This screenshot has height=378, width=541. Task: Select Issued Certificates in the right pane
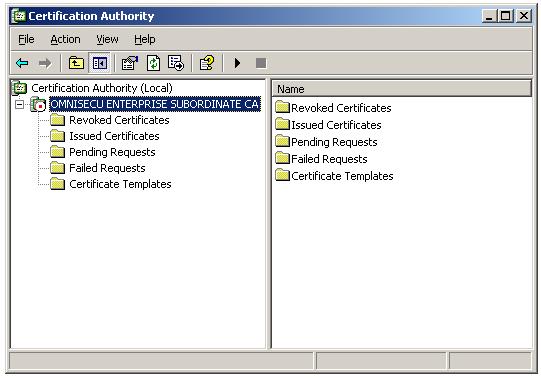tap(336, 125)
